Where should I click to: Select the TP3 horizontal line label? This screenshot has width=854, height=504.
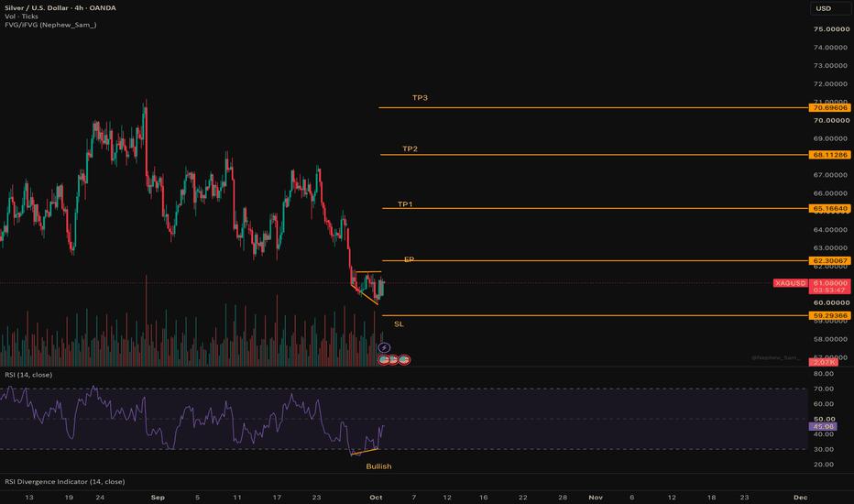[420, 98]
